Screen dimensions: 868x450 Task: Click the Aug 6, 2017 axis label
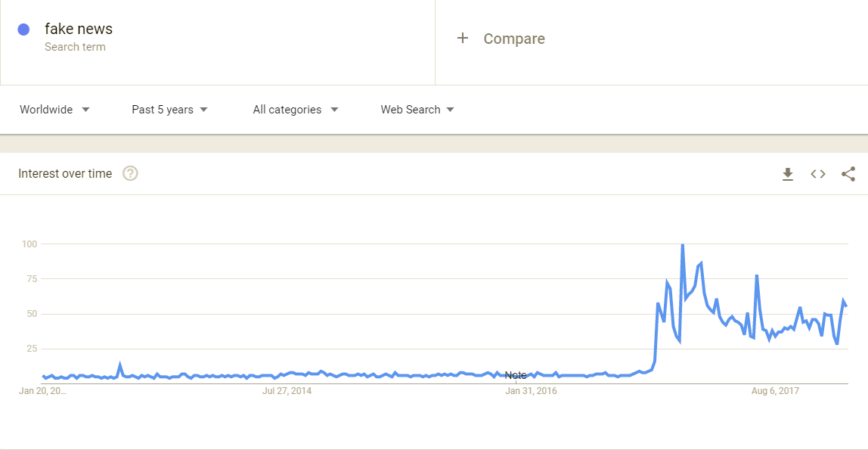coord(775,391)
